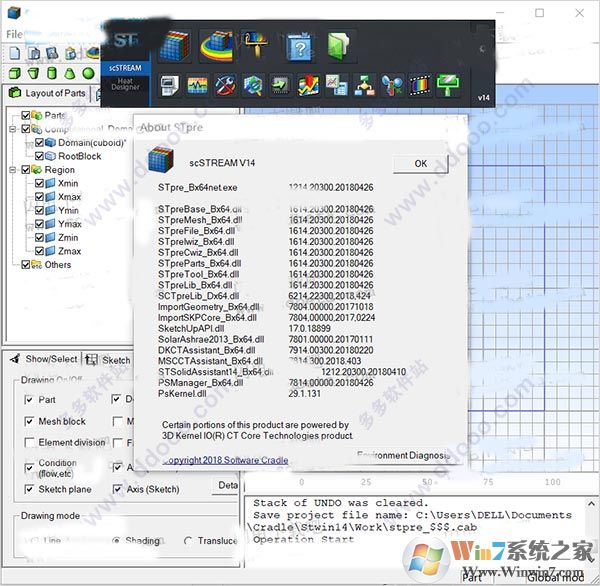Open the magnifier viewer icon in the launcher
This screenshot has height=586, width=600.
click(253, 85)
